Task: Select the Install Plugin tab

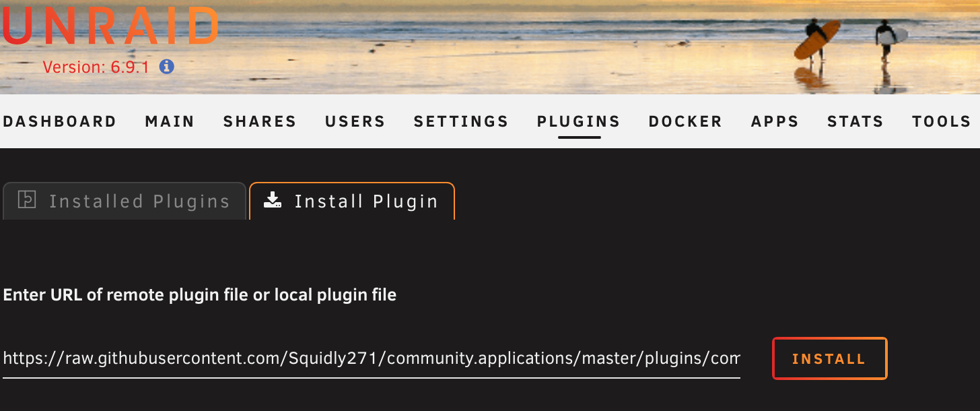Action: pos(351,200)
